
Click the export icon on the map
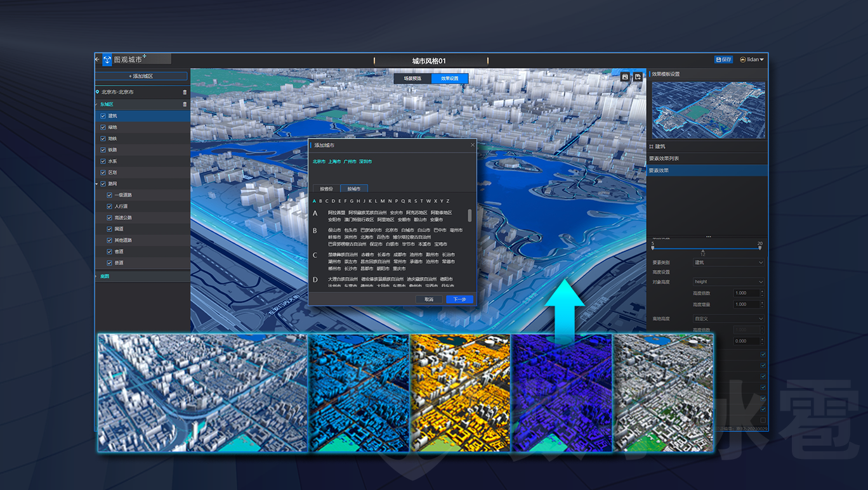coord(638,77)
